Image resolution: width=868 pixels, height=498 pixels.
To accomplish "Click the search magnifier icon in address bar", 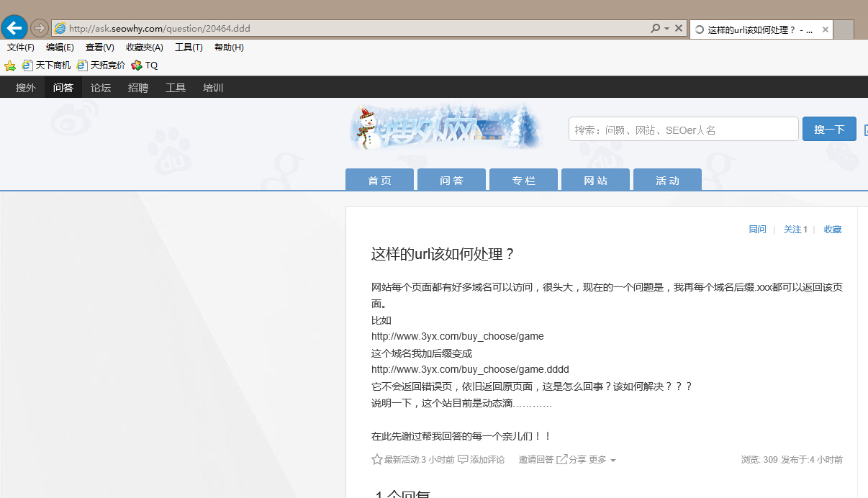I will click(x=655, y=29).
